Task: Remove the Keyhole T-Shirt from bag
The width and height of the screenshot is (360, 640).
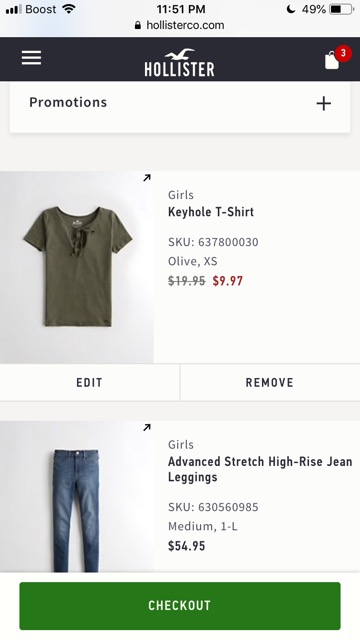Action: [270, 382]
